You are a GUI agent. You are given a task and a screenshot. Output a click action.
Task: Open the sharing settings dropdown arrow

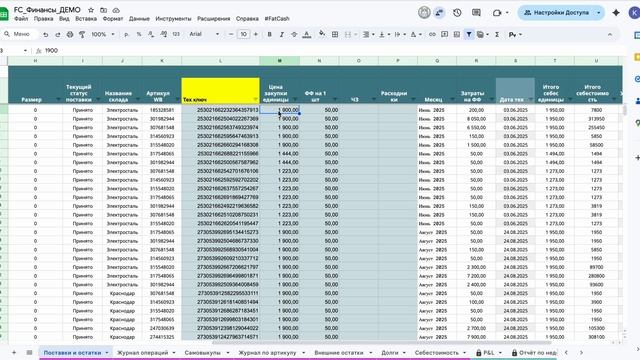pyautogui.click(x=598, y=13)
